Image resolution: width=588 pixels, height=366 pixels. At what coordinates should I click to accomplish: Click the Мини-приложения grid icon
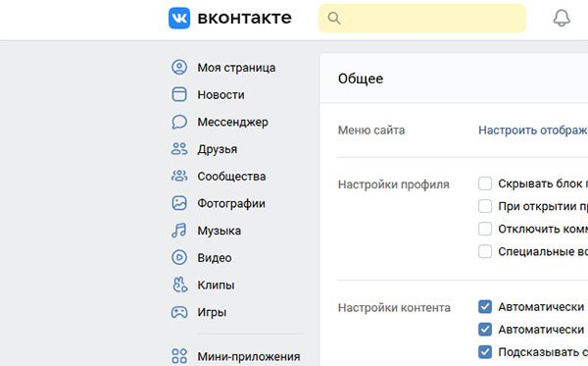click(x=179, y=356)
